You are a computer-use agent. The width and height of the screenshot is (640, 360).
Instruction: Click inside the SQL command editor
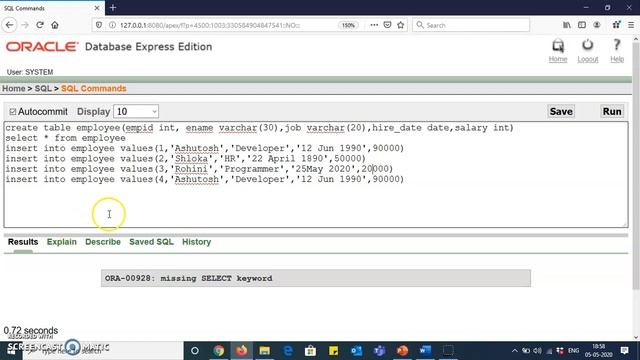[316, 174]
